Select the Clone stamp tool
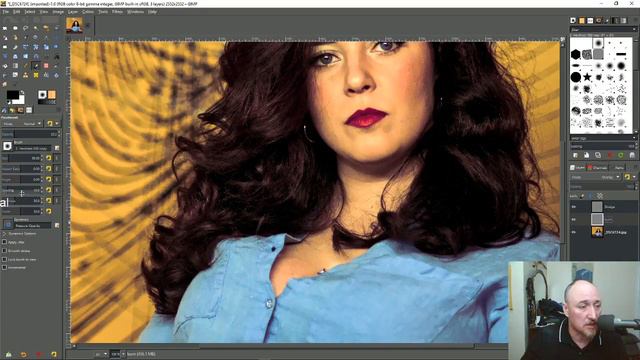The image size is (640, 360). click(x=25, y=75)
